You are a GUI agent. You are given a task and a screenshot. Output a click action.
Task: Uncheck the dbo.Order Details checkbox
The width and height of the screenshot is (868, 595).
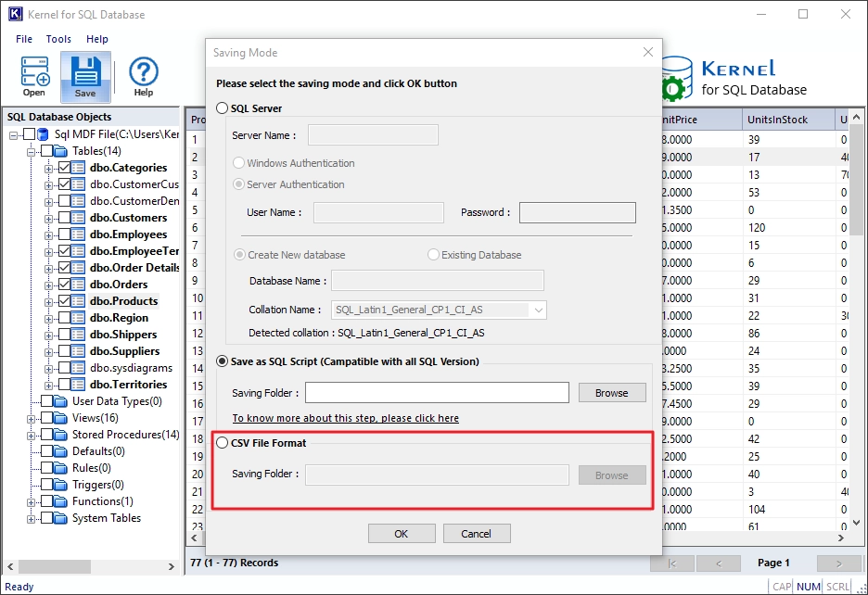click(64, 268)
